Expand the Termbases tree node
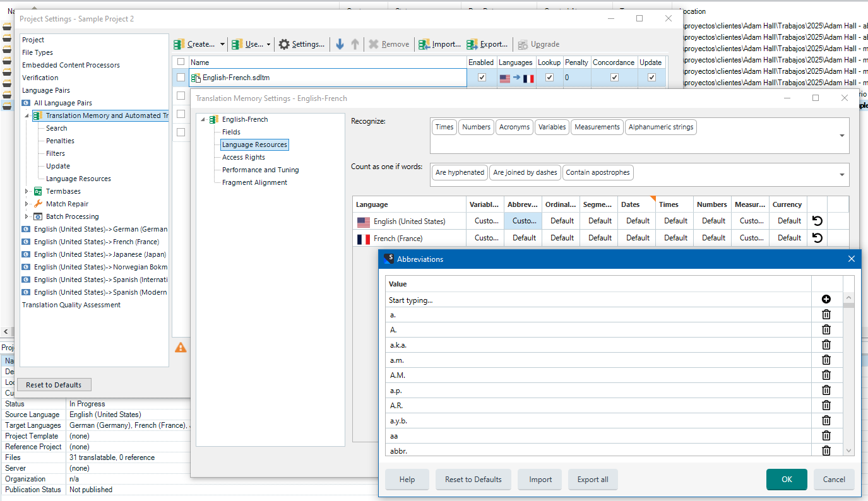868x501 pixels. [26, 191]
